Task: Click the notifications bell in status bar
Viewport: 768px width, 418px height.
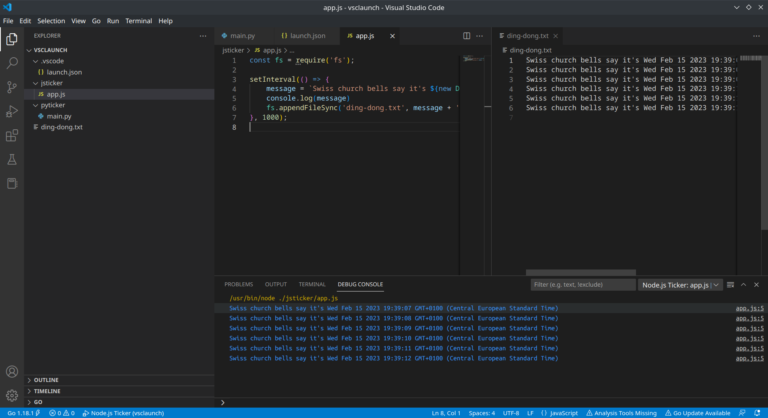Action: coord(757,413)
